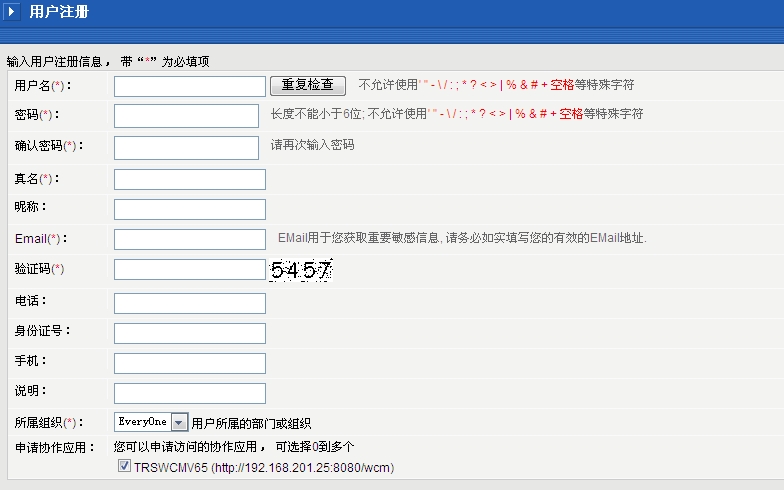Open the EveryOne organization dropdown
Viewport: 784px width, 490px height.
(151, 422)
